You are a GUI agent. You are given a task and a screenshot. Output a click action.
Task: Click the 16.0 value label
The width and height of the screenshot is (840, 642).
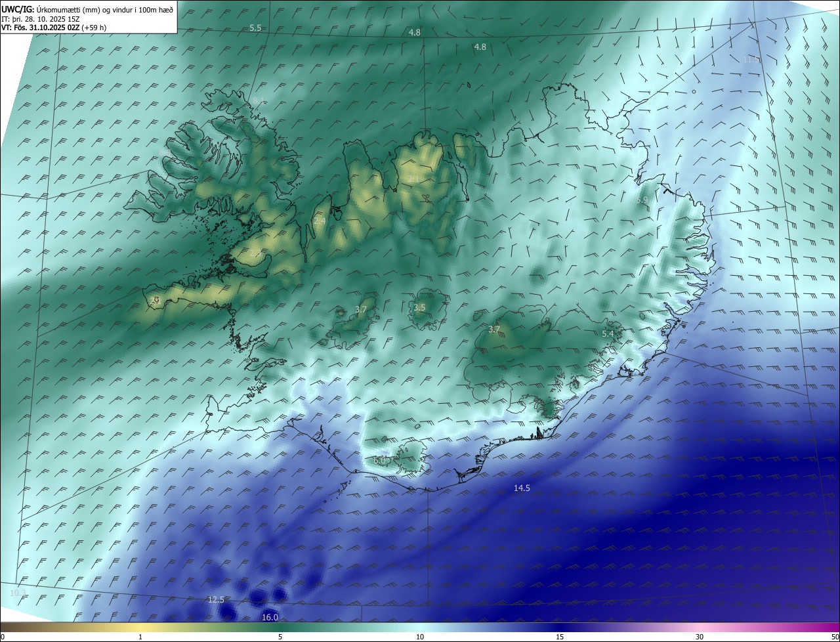[270, 617]
